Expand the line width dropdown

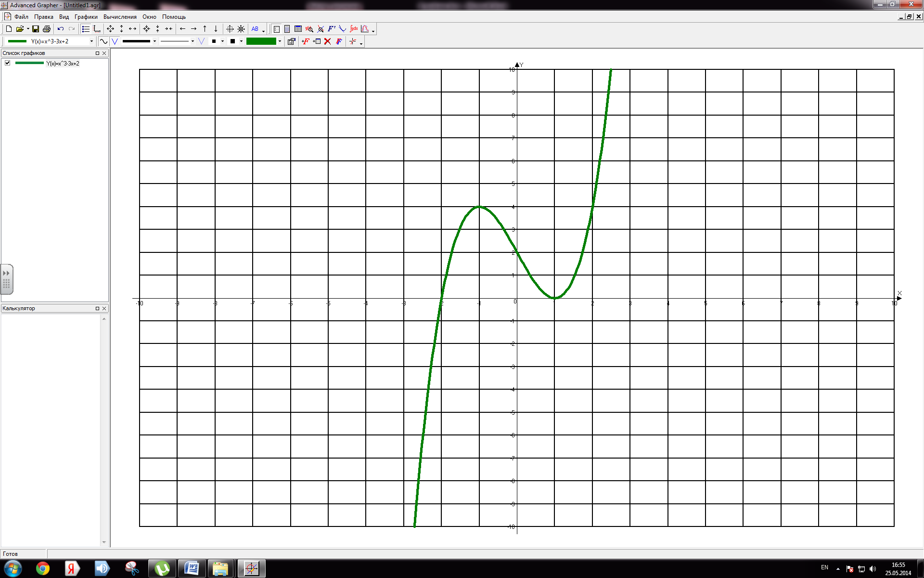pos(154,41)
